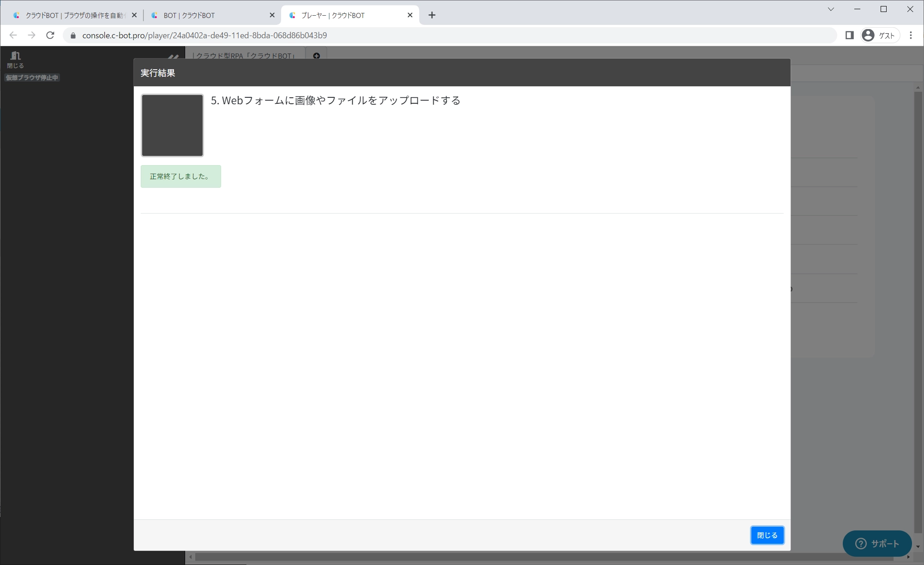Expand the tab search chevron dropdown
The image size is (924, 565).
(x=831, y=9)
